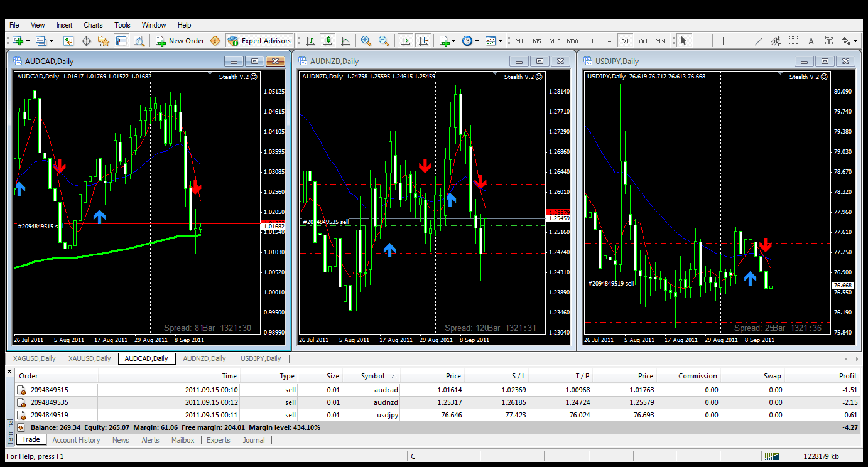Click connection status 12281/9 kb

(x=821, y=456)
